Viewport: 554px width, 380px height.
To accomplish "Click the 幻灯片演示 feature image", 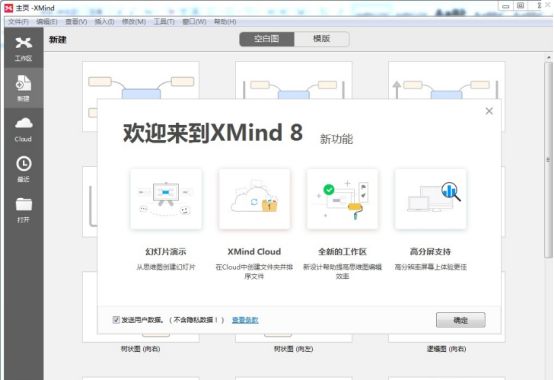I will (x=166, y=199).
